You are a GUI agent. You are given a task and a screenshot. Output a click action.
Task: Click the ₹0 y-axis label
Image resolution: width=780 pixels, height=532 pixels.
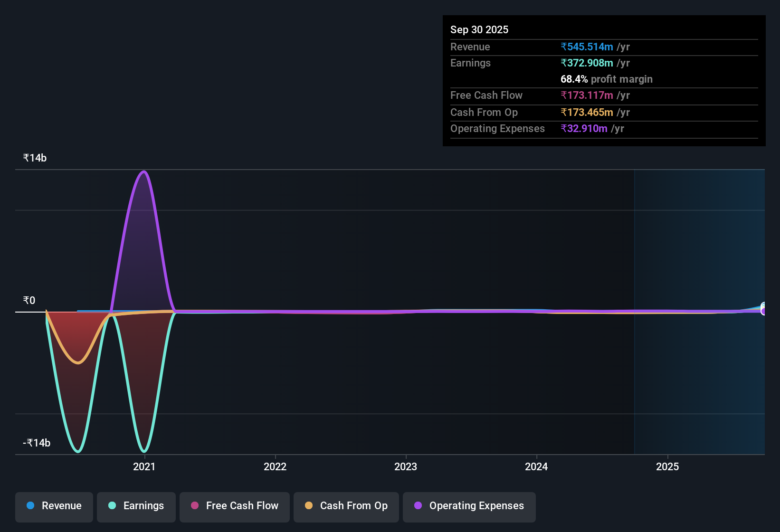pyautogui.click(x=29, y=301)
